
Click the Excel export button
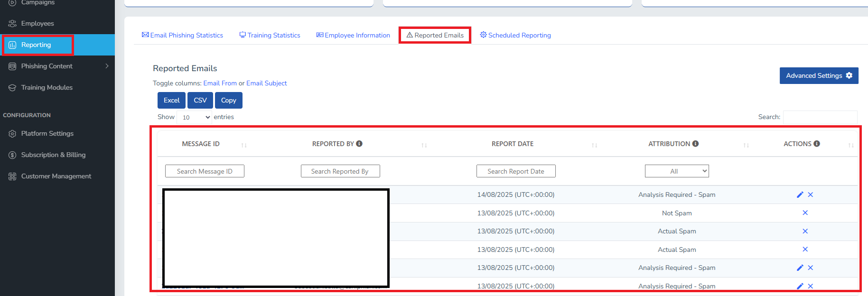(171, 100)
